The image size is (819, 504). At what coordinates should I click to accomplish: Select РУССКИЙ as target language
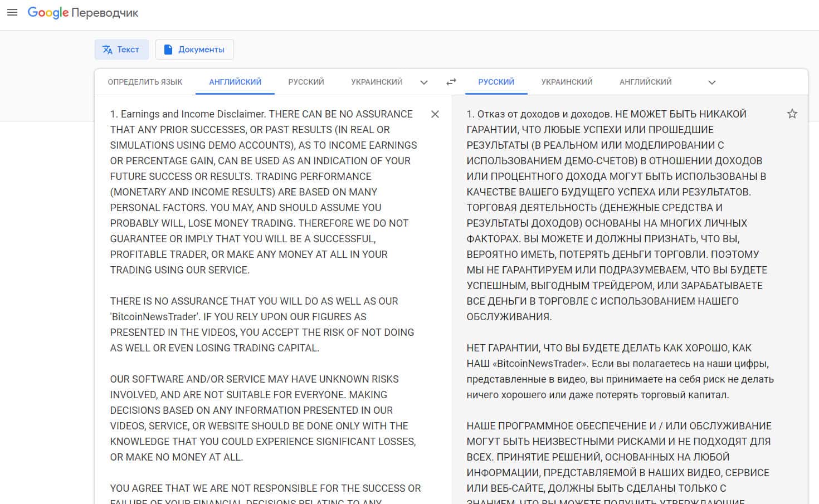pos(496,82)
